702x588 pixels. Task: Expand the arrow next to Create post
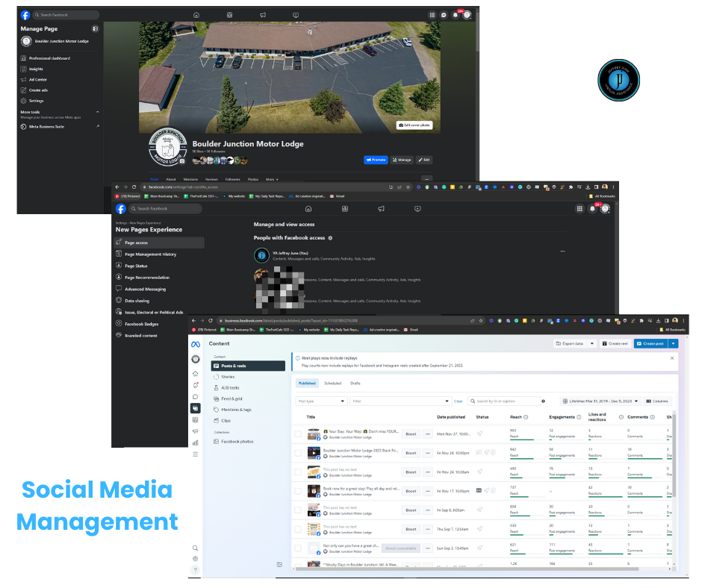click(674, 344)
